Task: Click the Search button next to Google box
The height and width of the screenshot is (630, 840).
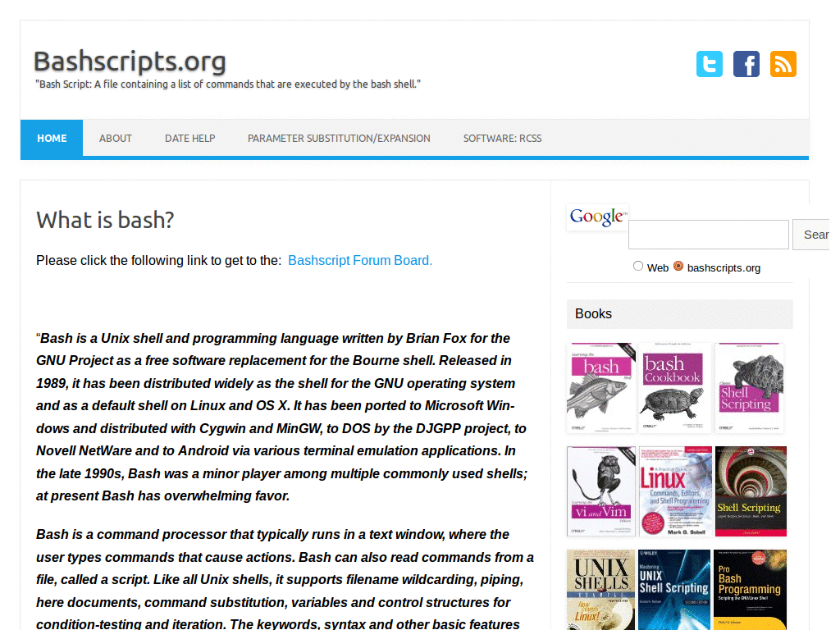Action: pos(811,235)
